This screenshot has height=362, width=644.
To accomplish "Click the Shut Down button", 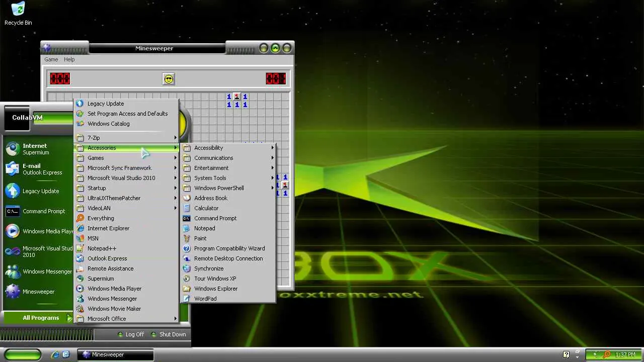I will [x=168, y=334].
